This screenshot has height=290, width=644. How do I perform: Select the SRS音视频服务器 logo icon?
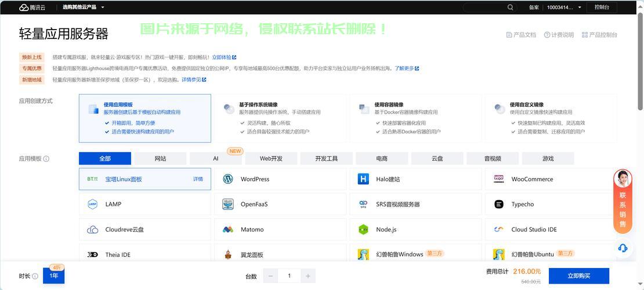(x=363, y=204)
